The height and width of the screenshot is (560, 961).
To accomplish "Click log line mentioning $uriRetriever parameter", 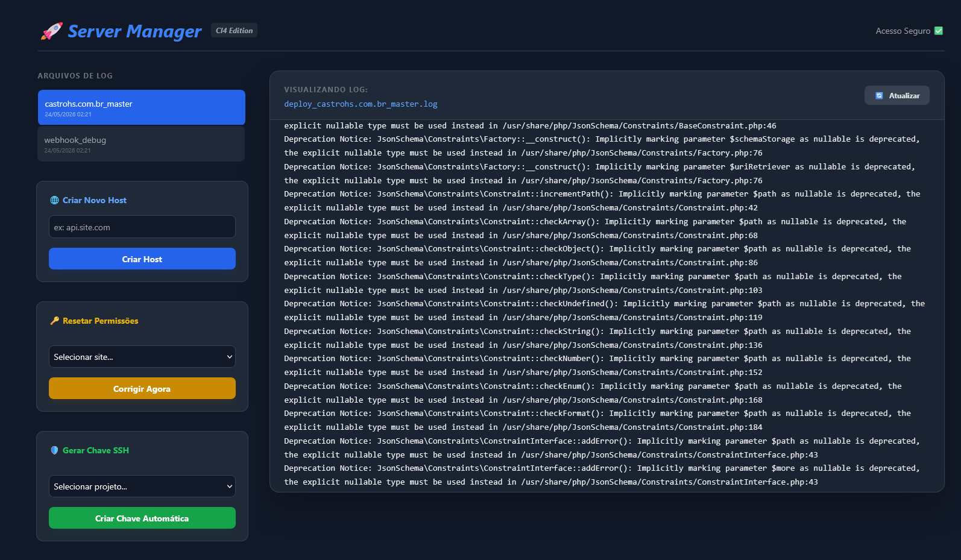I will [600, 167].
